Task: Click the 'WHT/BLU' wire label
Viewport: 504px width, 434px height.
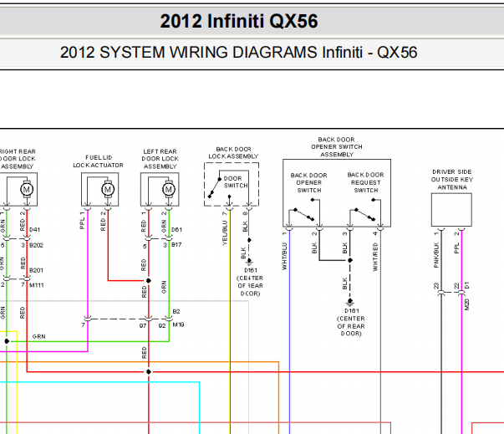Action: (284, 256)
